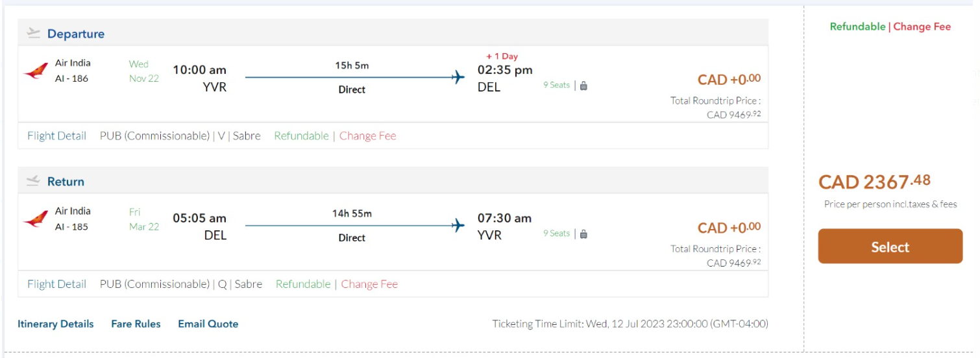
Task: Click Air India logo on AI-185 flight
Action: (36, 219)
